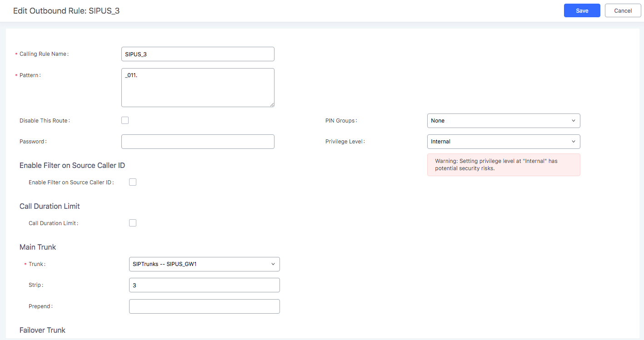Click the 'Password' field label
This screenshot has height=340, width=644.
pyautogui.click(x=33, y=142)
